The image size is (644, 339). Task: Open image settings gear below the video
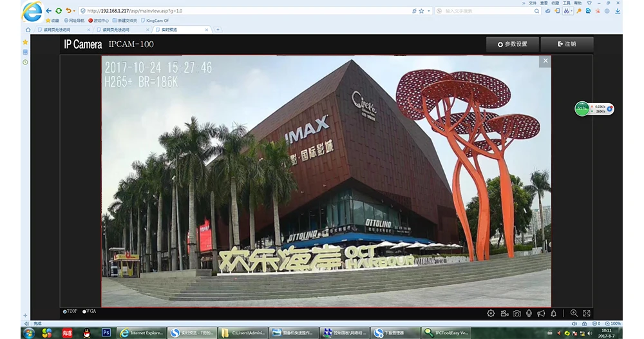[x=491, y=313]
